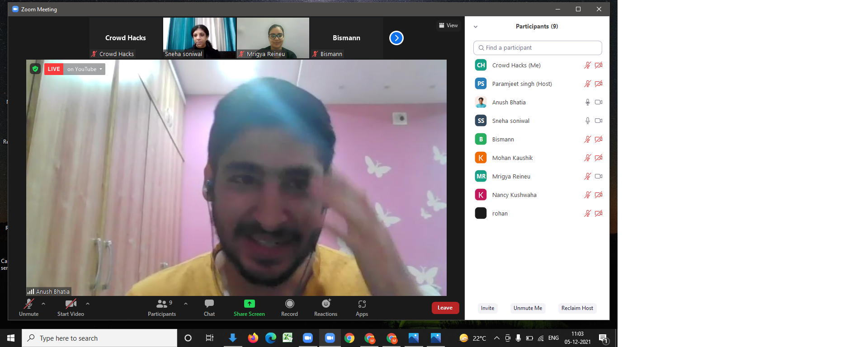Screen dimensions: 868x347
Task: Click Share Screen
Action: coord(249,308)
